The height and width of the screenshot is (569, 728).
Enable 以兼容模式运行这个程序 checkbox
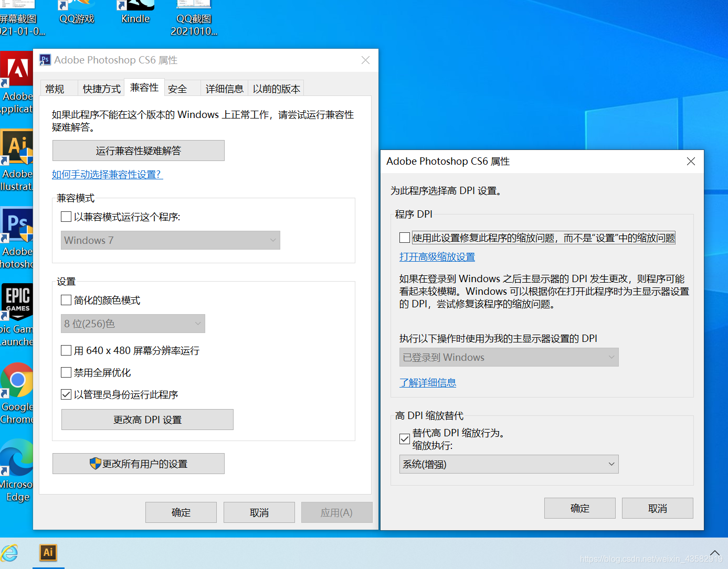click(66, 217)
